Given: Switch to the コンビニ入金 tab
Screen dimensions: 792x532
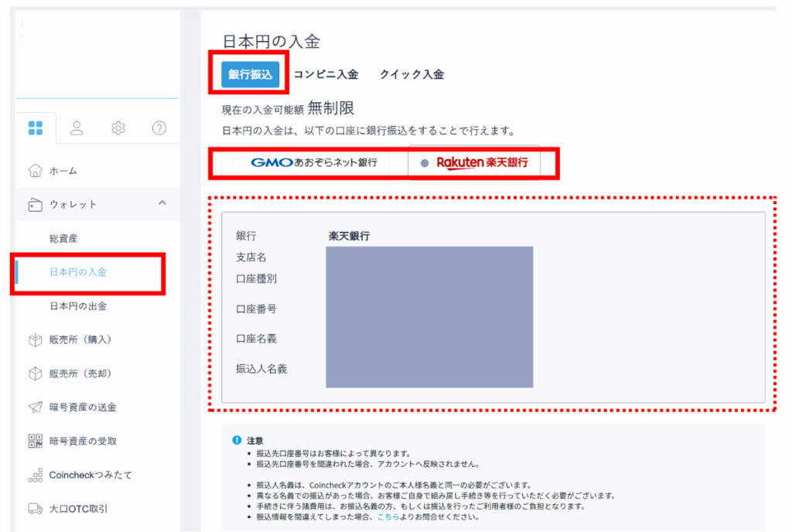Looking at the screenshot, I should pos(326,75).
